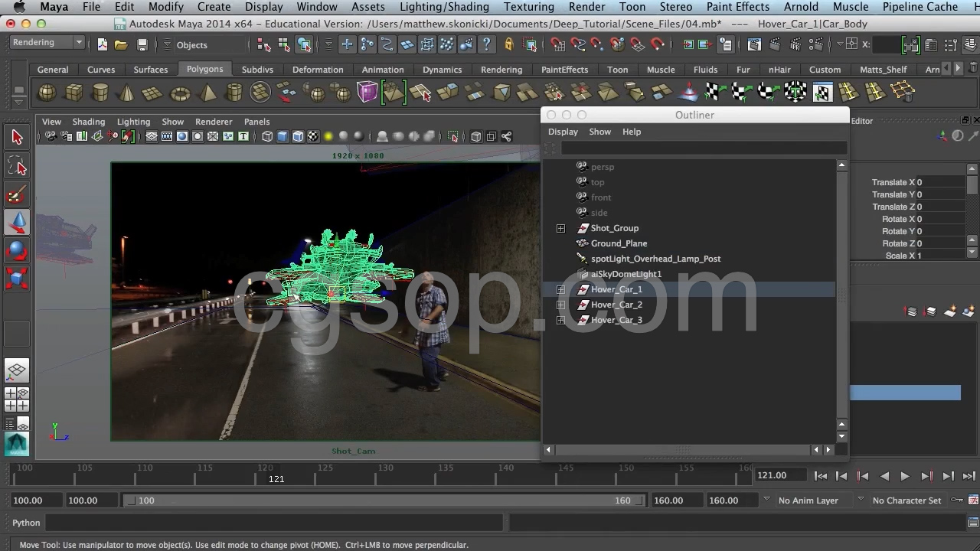980x551 pixels.
Task: Select the polygon cone shelf icon
Action: pos(126,93)
